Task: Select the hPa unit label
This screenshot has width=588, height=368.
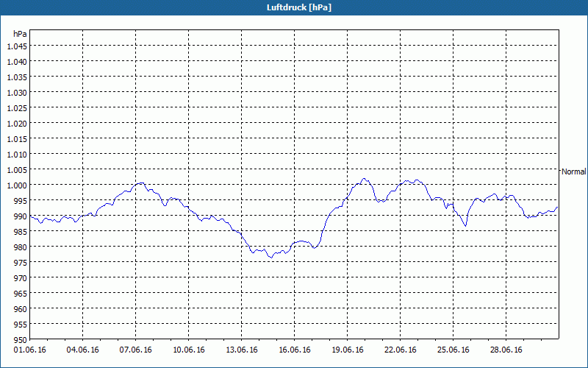Action: pos(20,34)
